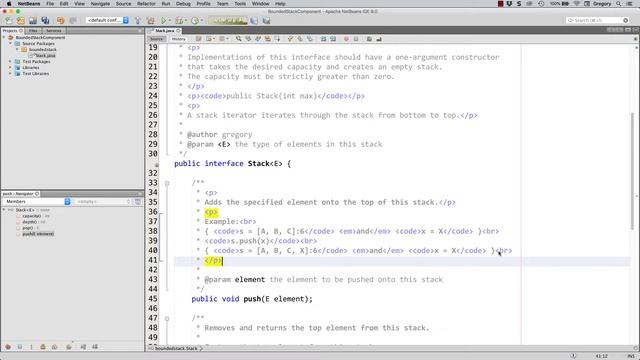The width and height of the screenshot is (640, 360).
Task: Click the Undo toolbar icon
Action: [60, 20]
